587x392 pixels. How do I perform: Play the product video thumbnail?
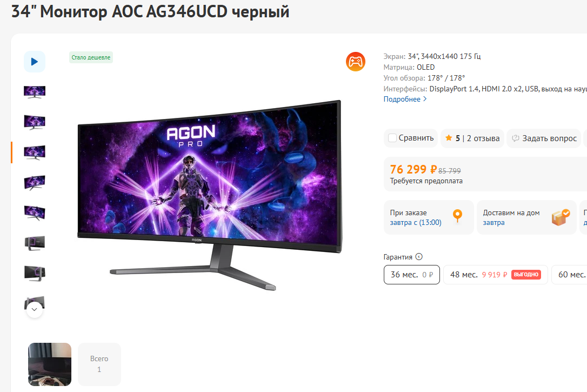point(35,62)
